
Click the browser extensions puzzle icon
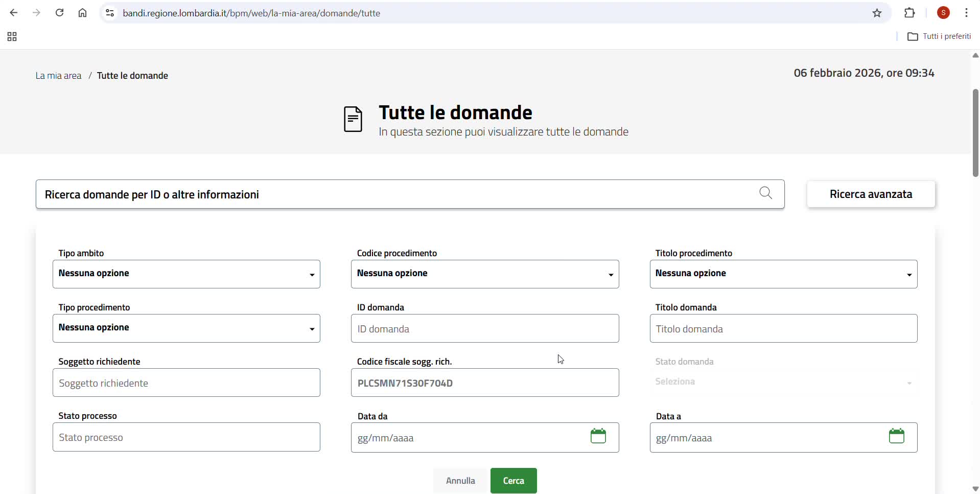pos(910,13)
